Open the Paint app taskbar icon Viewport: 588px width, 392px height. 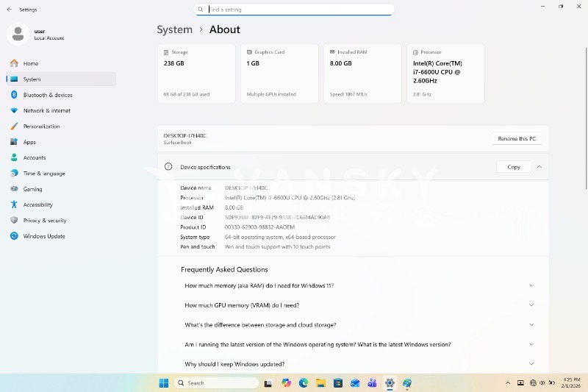point(407,383)
